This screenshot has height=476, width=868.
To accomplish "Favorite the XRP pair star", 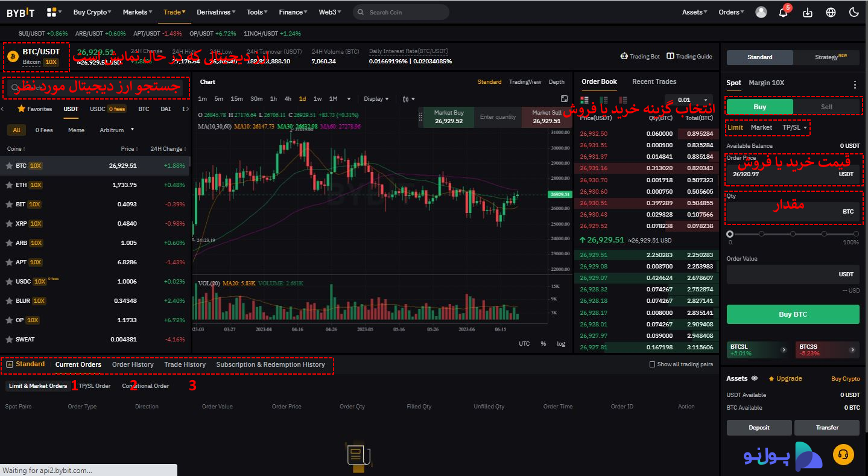I will (9, 223).
